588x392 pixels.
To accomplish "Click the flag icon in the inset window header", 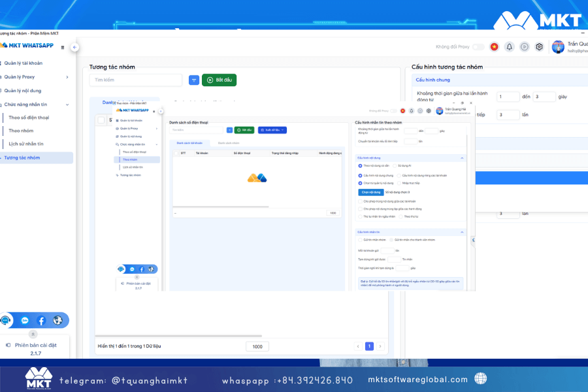I will coord(402,111).
